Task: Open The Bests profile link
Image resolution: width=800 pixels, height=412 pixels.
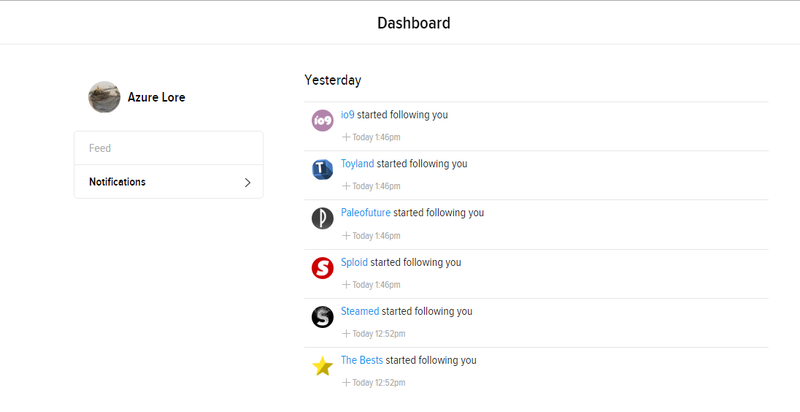Action: [x=362, y=360]
